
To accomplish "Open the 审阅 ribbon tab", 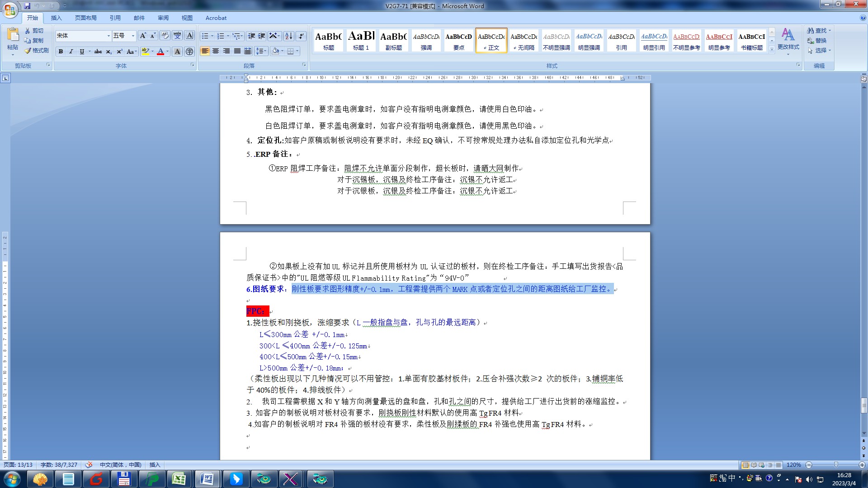I will [163, 18].
